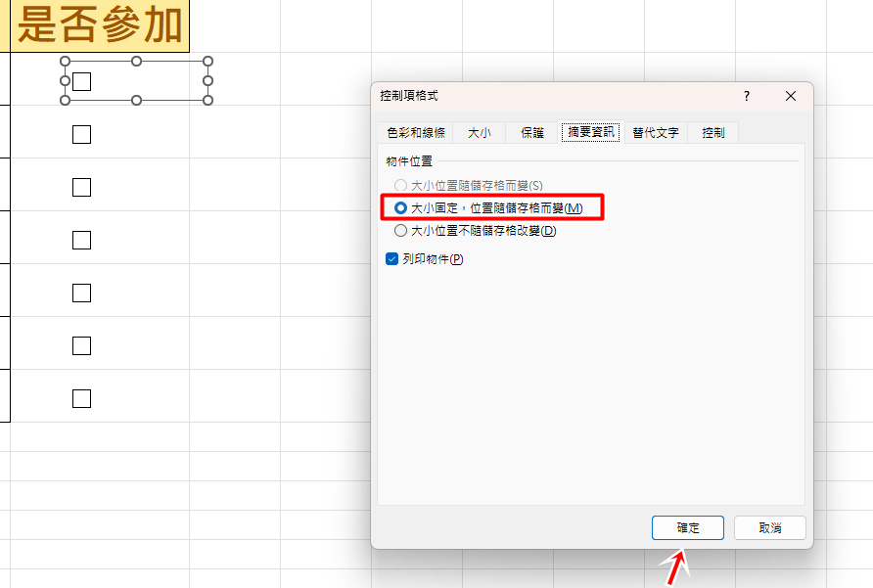
Task: Switch to the 替代文字 tab
Action: [x=655, y=133]
